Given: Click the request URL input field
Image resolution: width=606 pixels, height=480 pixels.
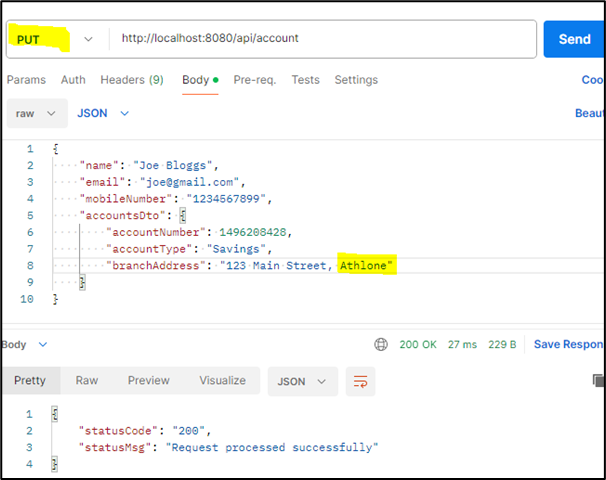Looking at the screenshot, I should pyautogui.click(x=320, y=39).
